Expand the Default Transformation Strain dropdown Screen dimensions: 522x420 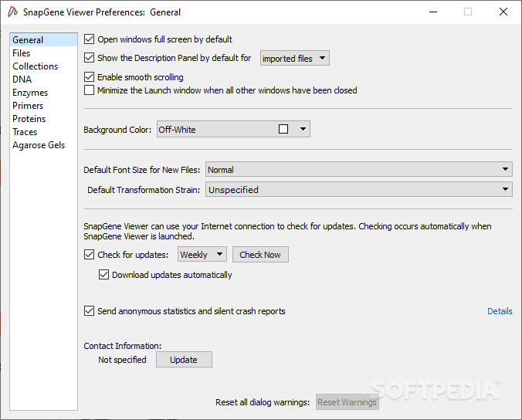359,189
